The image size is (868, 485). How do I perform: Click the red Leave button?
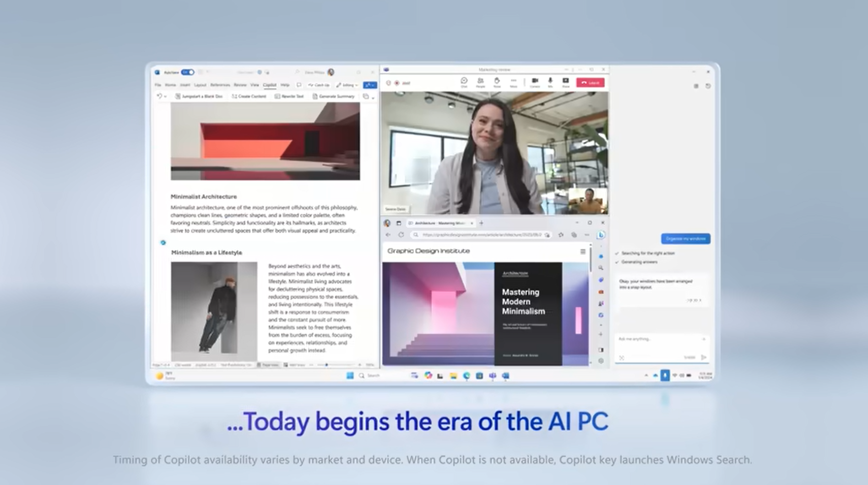(x=590, y=82)
